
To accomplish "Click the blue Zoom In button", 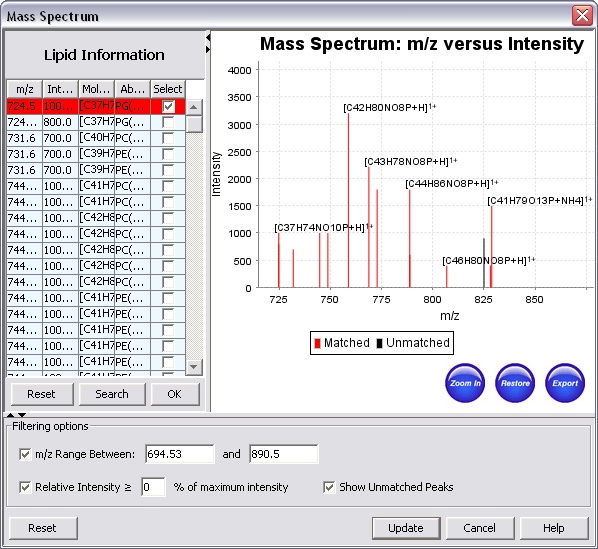I will click(x=465, y=383).
